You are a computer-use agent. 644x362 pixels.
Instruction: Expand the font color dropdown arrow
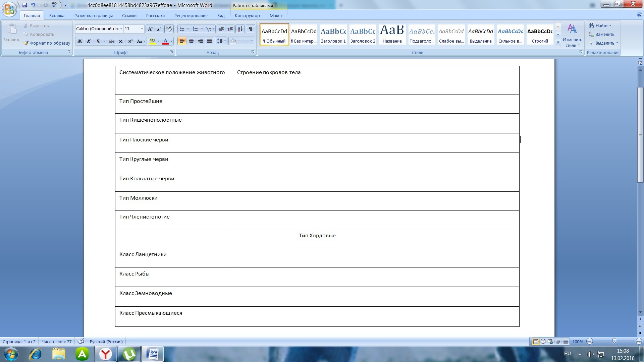point(171,41)
